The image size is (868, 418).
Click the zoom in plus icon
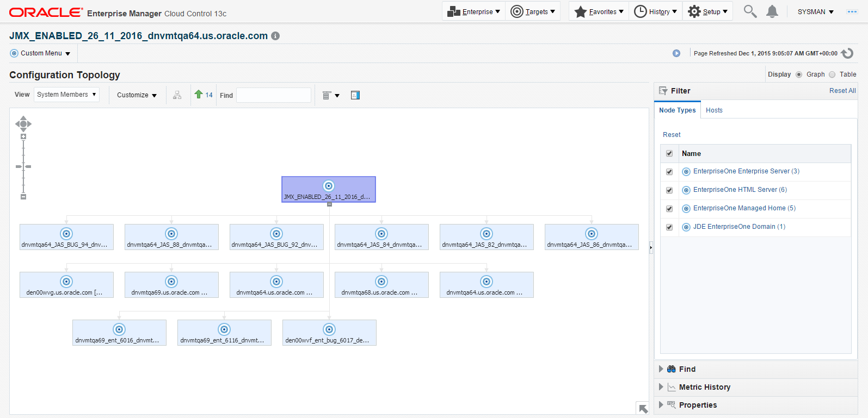23,137
